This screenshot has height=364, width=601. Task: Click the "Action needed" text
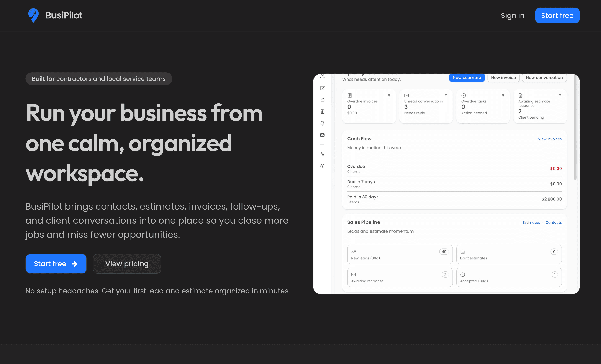point(474,113)
